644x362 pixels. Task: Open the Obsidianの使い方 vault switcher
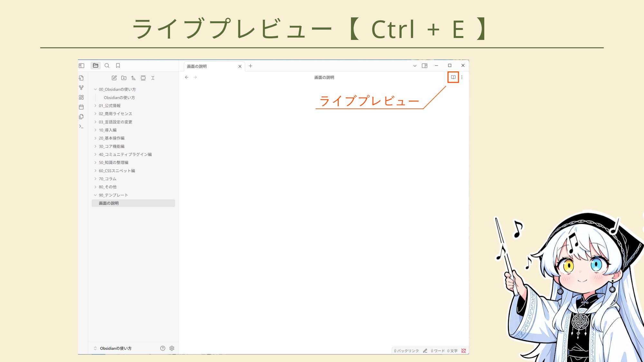pyautogui.click(x=115, y=348)
